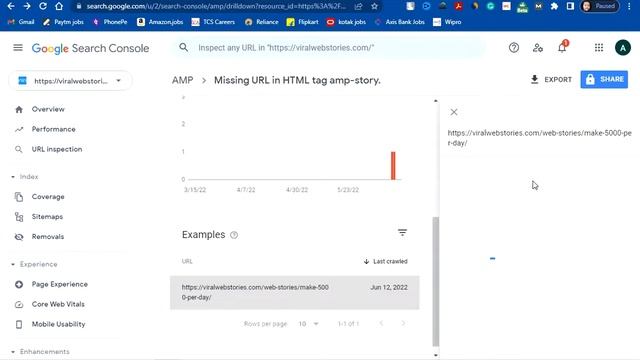The height and width of the screenshot is (360, 640).
Task: Open the Amazon.jobs bookmark
Action: (x=160, y=22)
